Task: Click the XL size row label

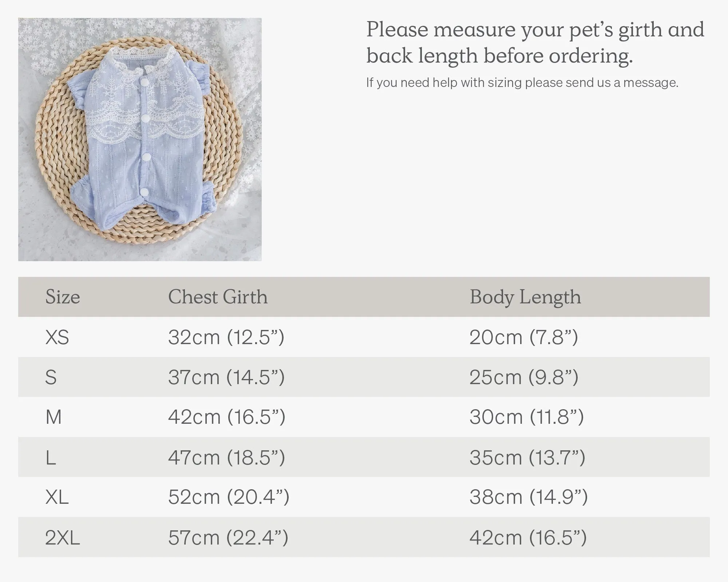Action: pyautogui.click(x=57, y=497)
